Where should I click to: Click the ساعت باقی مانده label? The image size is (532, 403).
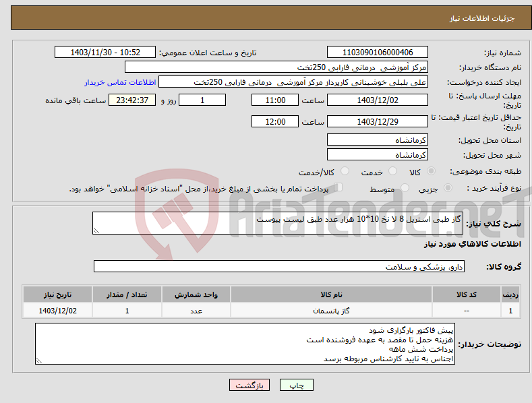tap(76, 101)
